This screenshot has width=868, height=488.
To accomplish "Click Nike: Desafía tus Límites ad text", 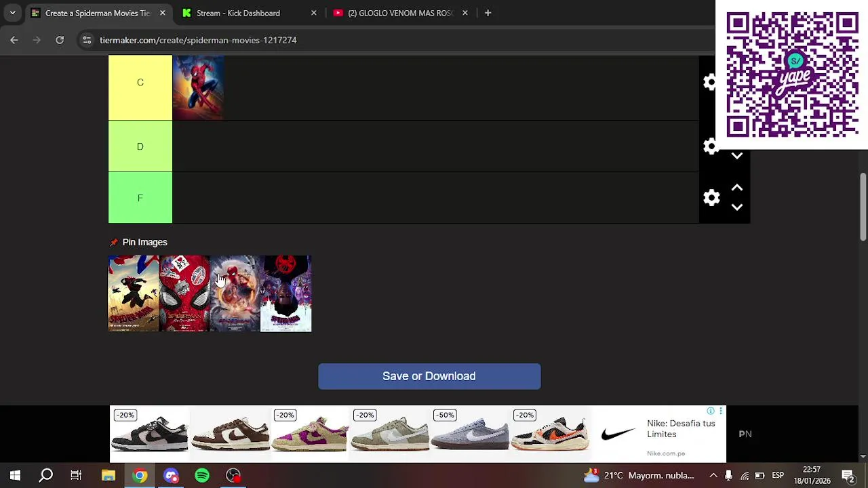I will click(681, 428).
